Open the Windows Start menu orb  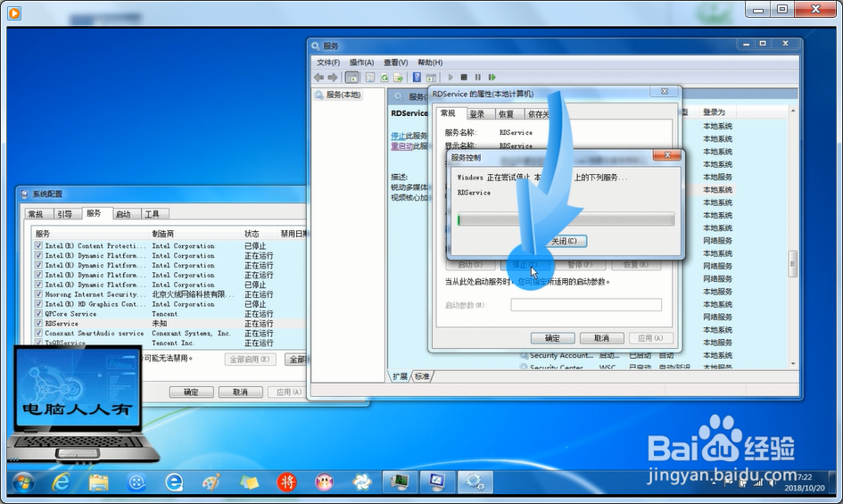coord(24,482)
